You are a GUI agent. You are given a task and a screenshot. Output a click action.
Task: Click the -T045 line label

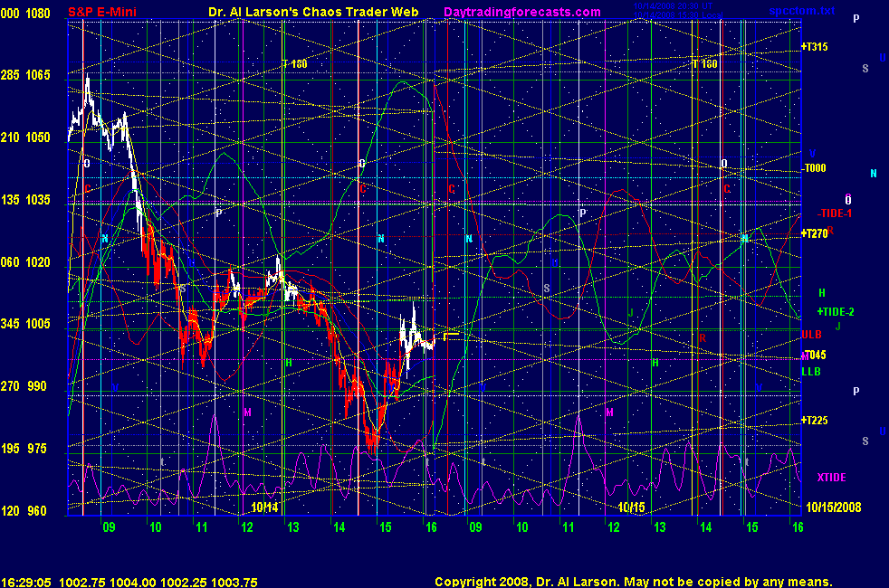click(x=814, y=355)
